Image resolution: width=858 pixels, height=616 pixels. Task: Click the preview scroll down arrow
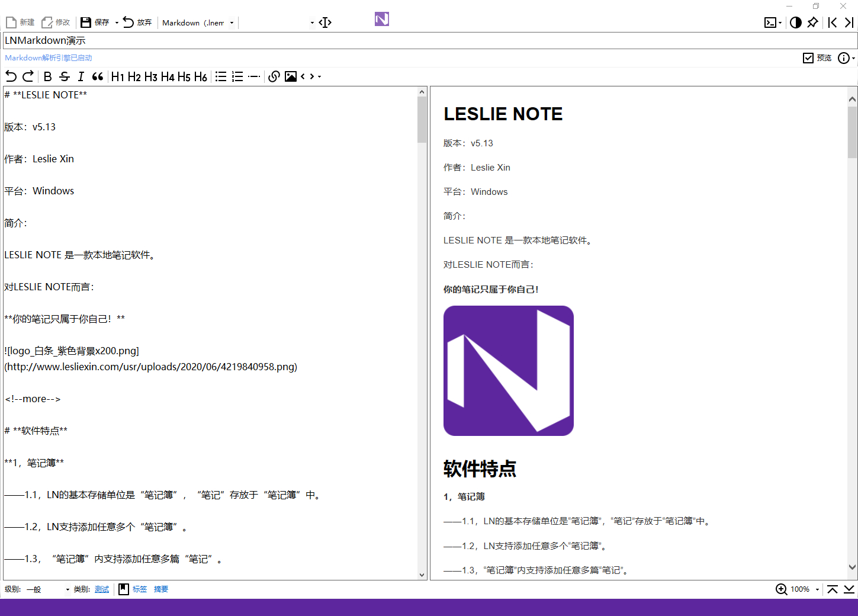tap(853, 567)
